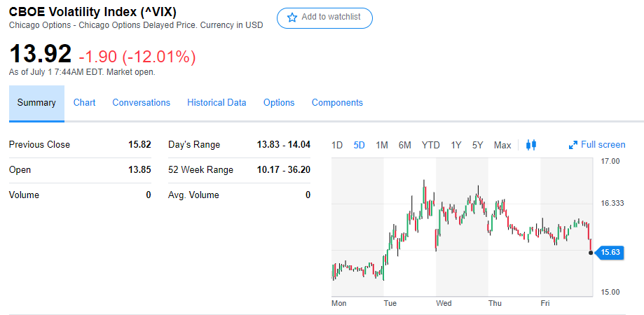Click the Day's Range label

(194, 145)
